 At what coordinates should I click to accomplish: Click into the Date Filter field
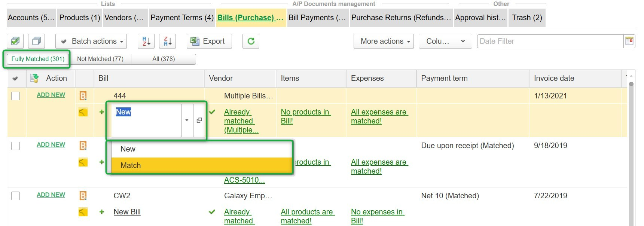pyautogui.click(x=550, y=41)
